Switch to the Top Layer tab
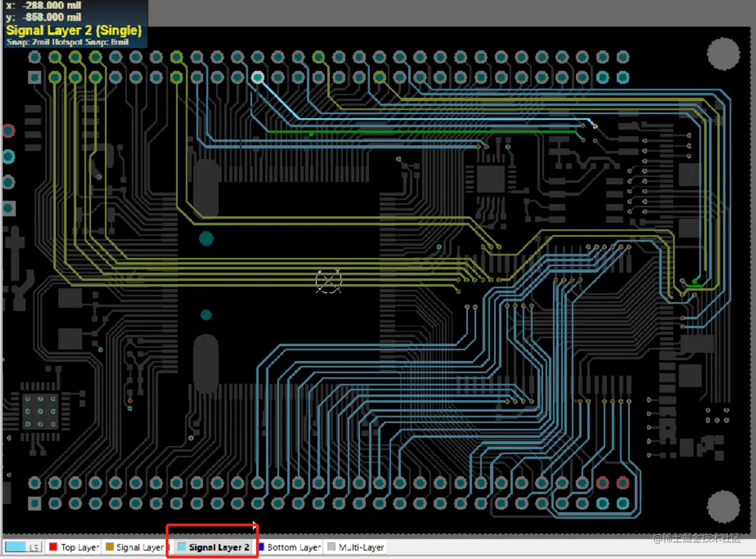The height and width of the screenshot is (559, 756). pos(74,547)
